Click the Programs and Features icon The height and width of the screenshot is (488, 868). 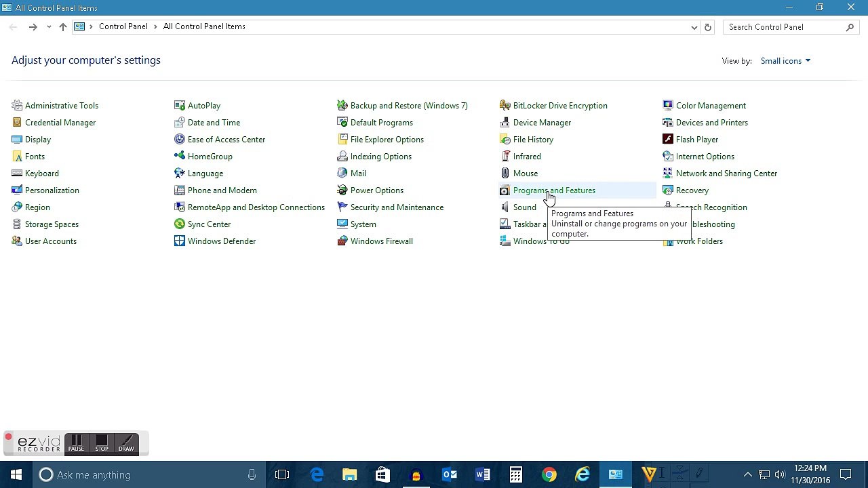pyautogui.click(x=505, y=190)
